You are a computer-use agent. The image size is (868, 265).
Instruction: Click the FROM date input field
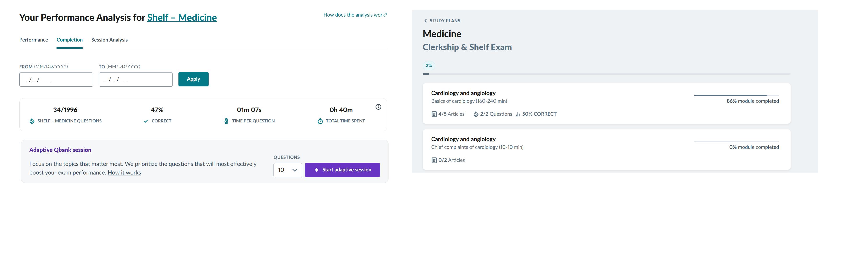tap(56, 80)
